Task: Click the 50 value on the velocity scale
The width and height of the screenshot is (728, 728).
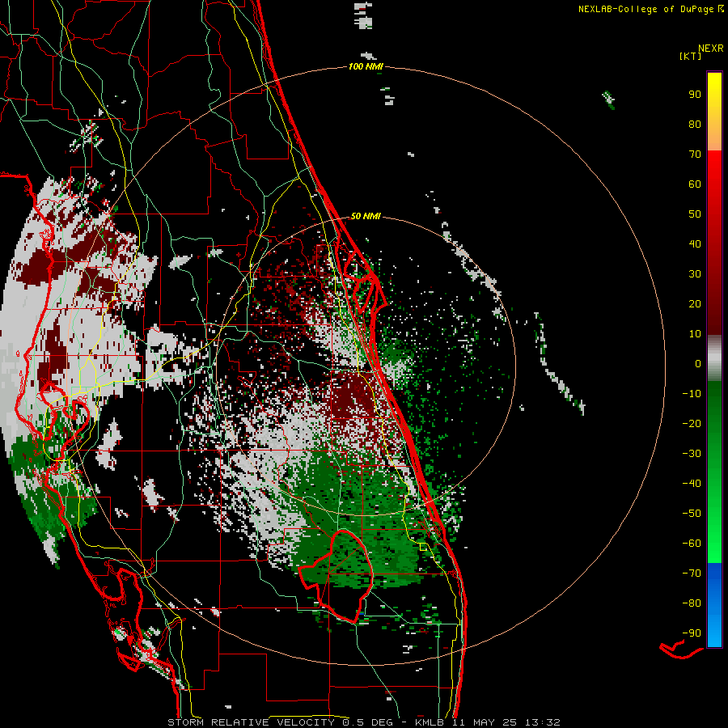Action: [x=695, y=214]
